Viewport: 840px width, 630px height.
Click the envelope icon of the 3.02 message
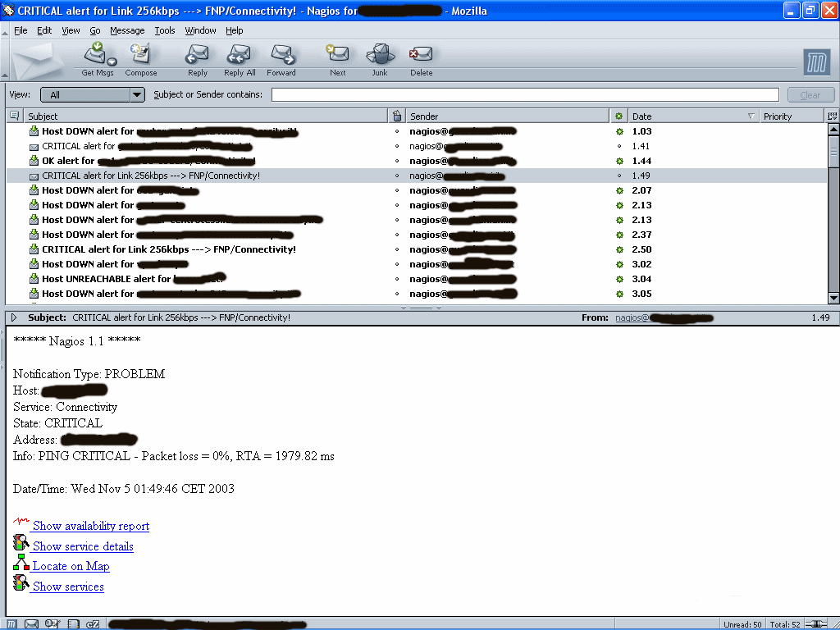pyautogui.click(x=34, y=264)
